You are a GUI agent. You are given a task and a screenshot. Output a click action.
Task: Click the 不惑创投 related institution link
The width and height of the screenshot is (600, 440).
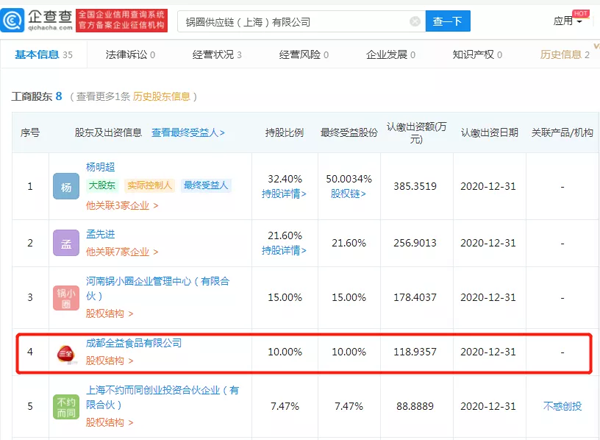pos(561,406)
